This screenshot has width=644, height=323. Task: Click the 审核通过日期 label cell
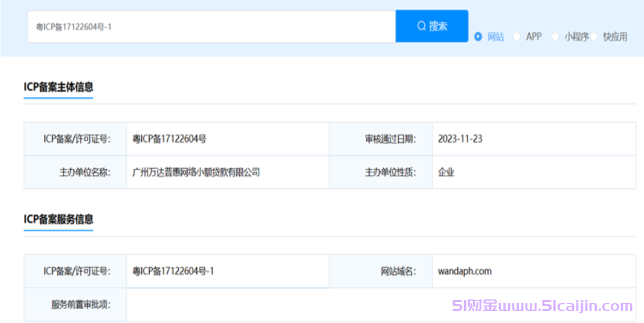click(x=381, y=139)
